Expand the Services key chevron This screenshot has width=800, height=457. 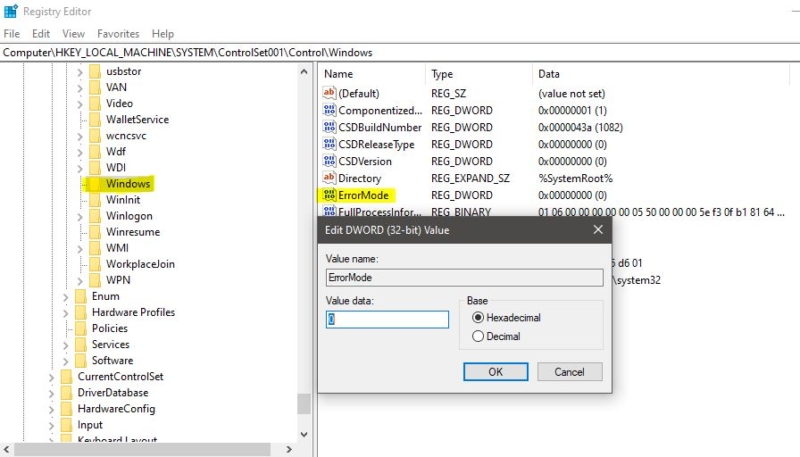click(66, 345)
